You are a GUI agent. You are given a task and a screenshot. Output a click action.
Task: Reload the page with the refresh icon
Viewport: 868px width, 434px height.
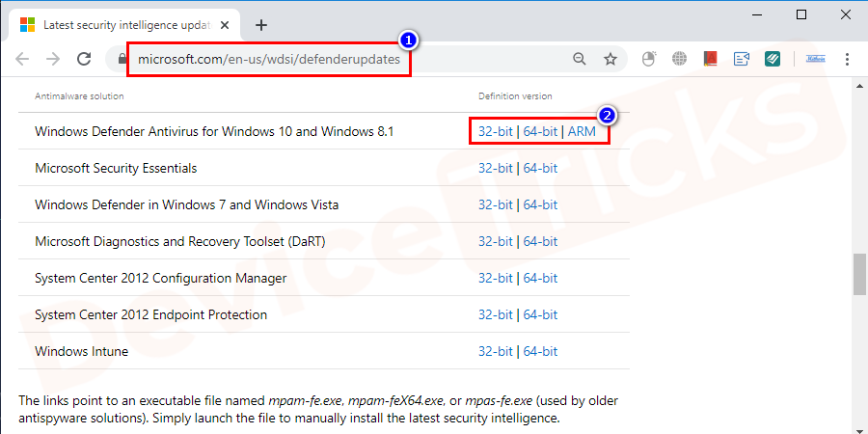pyautogui.click(x=84, y=59)
